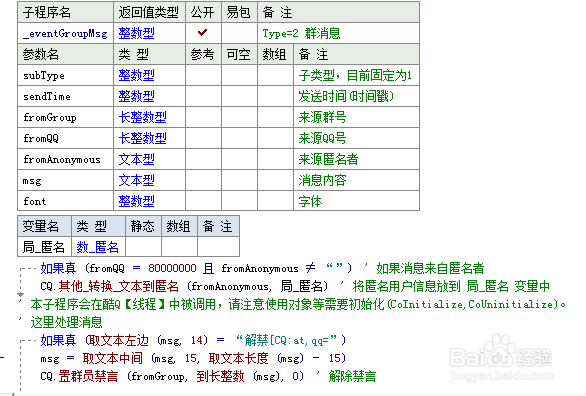Image resolution: width=586 pixels, height=396 pixels.
Task: Click remark '发送时间(时间戳)'
Action: tap(346, 96)
